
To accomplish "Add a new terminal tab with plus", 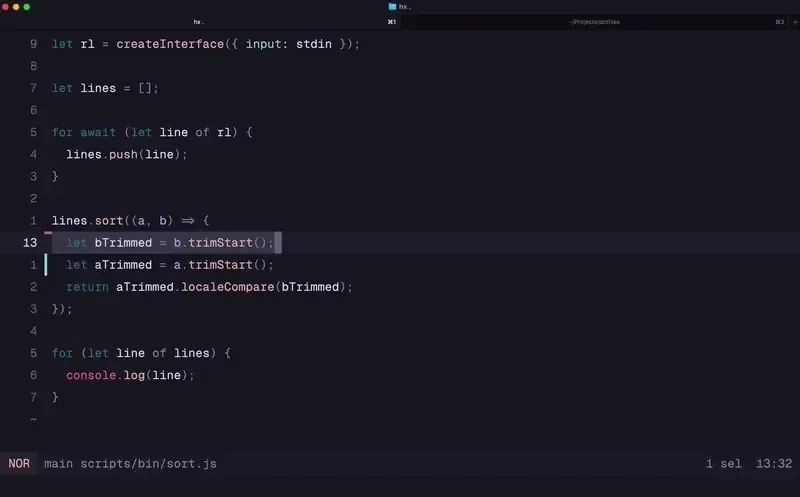I will point(794,21).
